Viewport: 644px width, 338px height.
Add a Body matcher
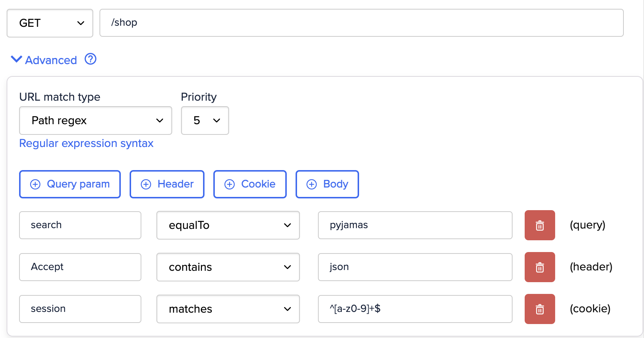(327, 184)
